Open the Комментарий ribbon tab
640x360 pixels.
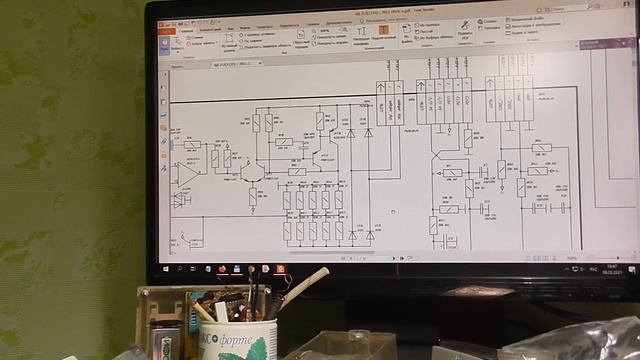(x=210, y=30)
